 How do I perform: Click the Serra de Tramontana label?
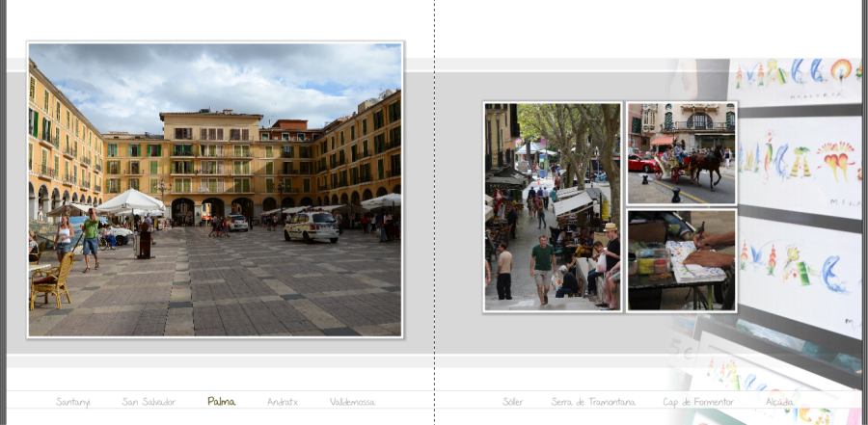(593, 402)
